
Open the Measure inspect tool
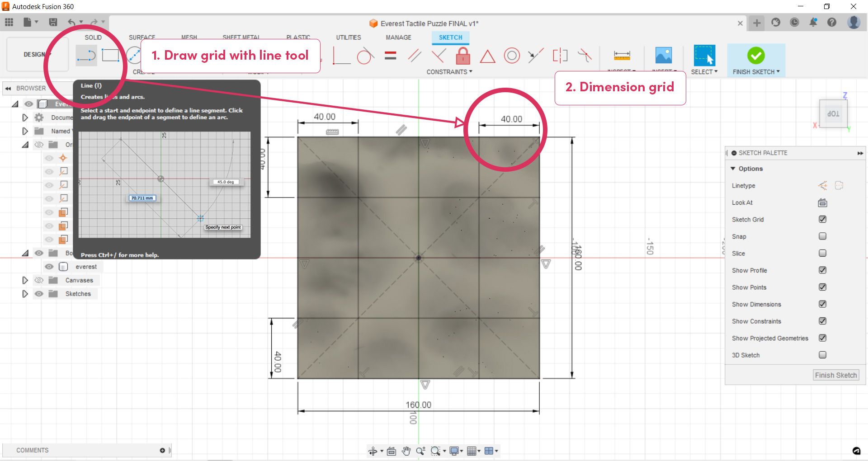click(x=622, y=56)
